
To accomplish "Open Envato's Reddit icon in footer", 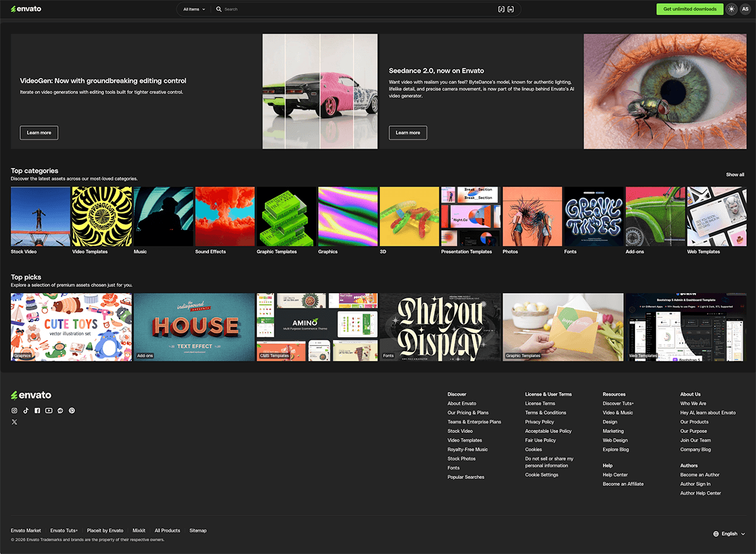I will pyautogui.click(x=60, y=410).
